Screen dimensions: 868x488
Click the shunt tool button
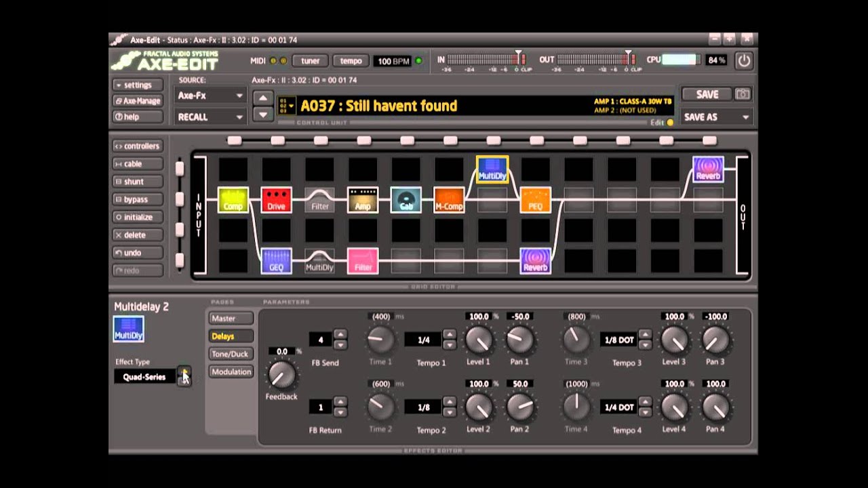pyautogui.click(x=138, y=182)
